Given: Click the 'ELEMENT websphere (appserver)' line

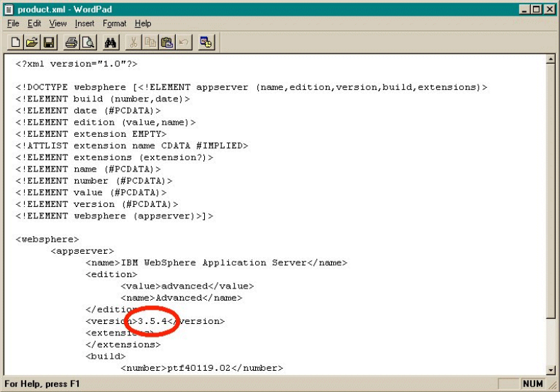Looking at the screenshot, I should point(114,216).
